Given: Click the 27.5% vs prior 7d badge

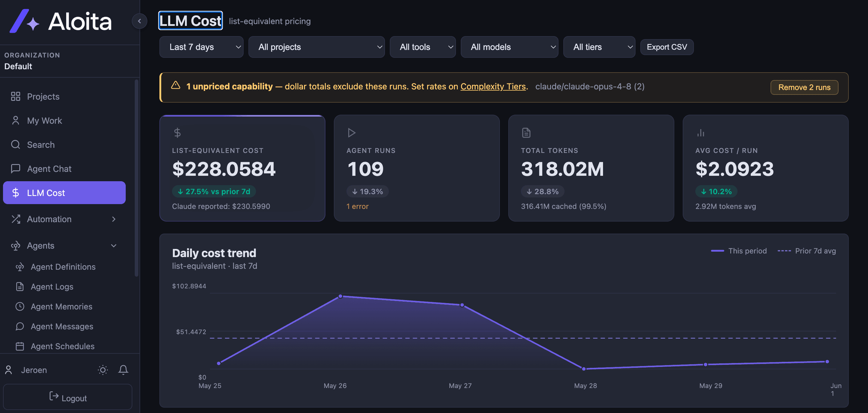Looking at the screenshot, I should 214,191.
